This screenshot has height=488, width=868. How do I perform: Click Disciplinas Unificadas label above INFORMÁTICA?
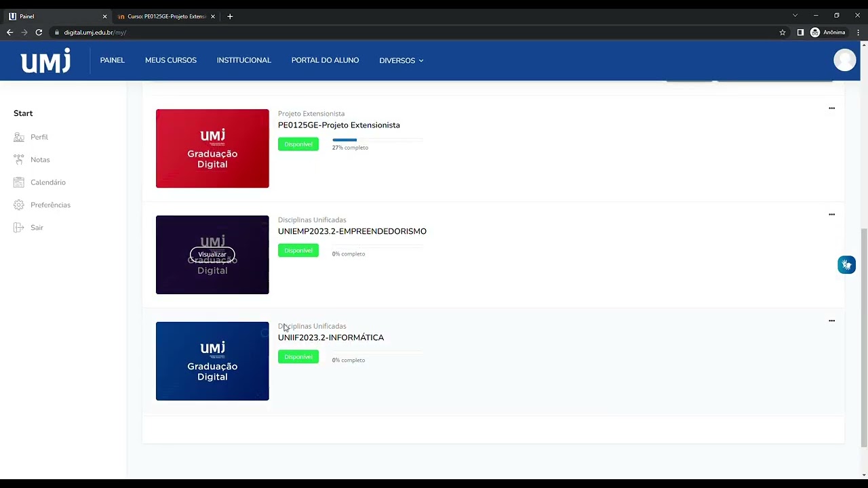312,327
